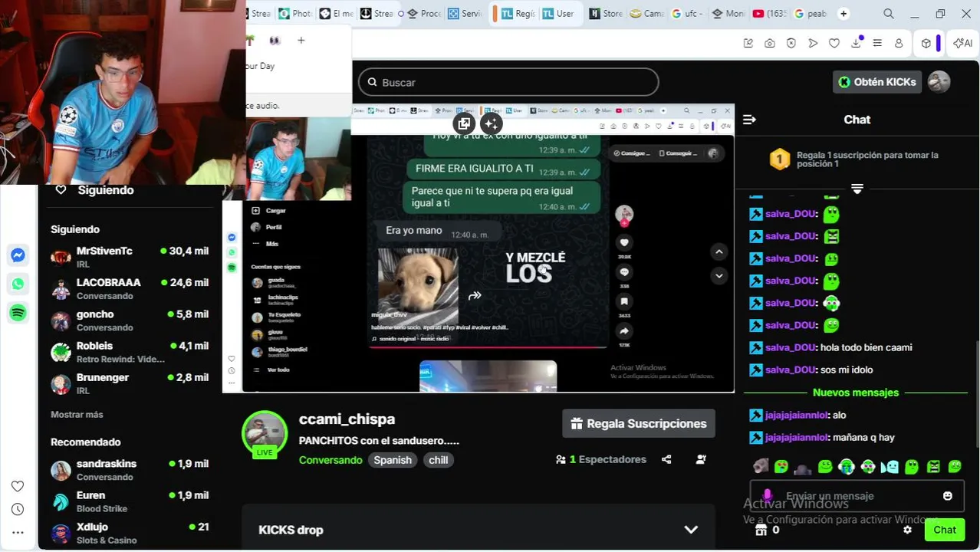The image size is (980, 552).
Task: Switch to the YouTube (163) tab
Action: 769,14
